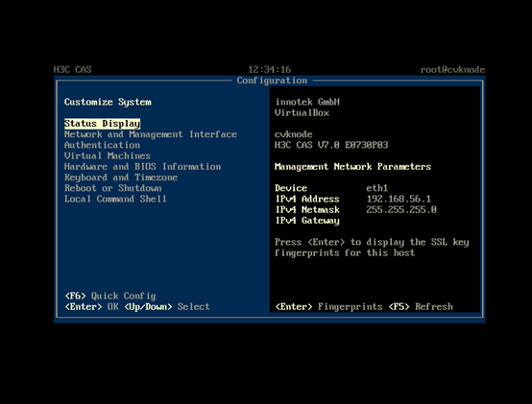The width and height of the screenshot is (532, 404).
Task: Click the root@cvknode user label
Action: point(452,70)
